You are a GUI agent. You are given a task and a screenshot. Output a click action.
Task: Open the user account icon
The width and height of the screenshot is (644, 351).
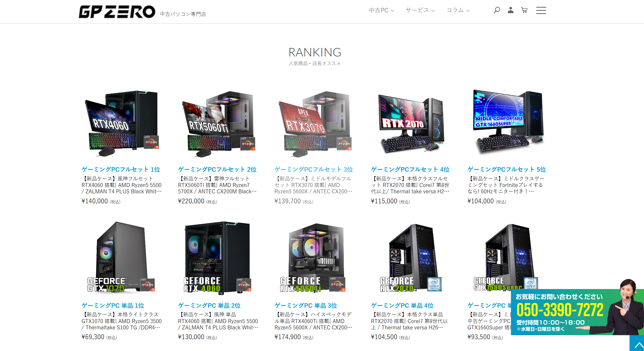point(511,10)
